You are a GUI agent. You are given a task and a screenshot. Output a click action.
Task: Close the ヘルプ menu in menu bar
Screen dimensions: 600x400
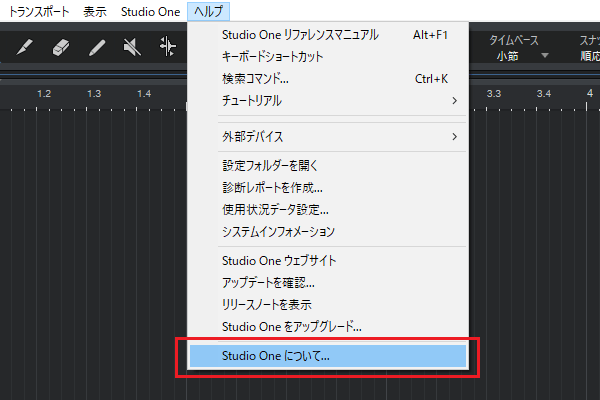click(x=209, y=12)
